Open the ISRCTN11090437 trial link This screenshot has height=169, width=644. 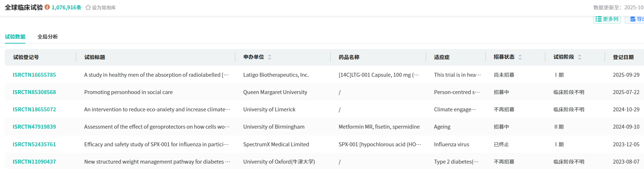coord(34,162)
